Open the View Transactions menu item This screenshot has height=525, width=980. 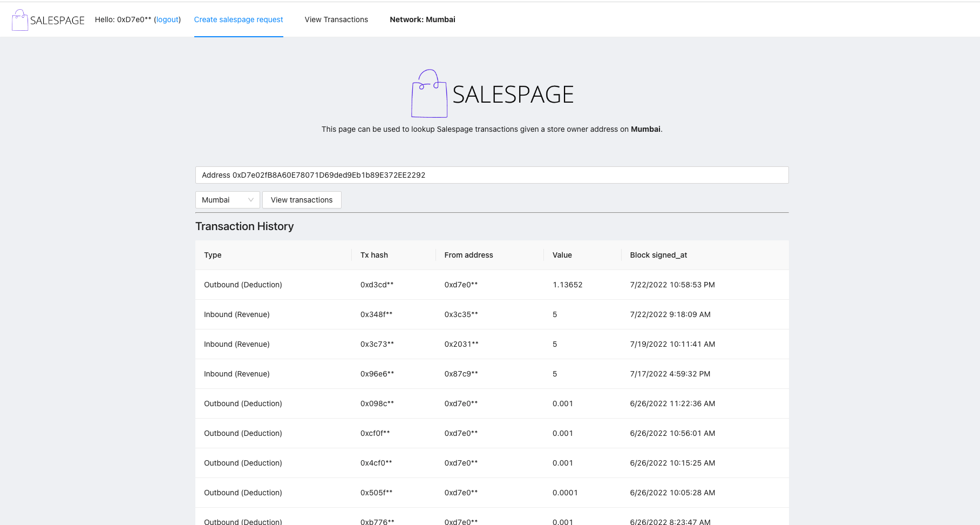tap(336, 19)
